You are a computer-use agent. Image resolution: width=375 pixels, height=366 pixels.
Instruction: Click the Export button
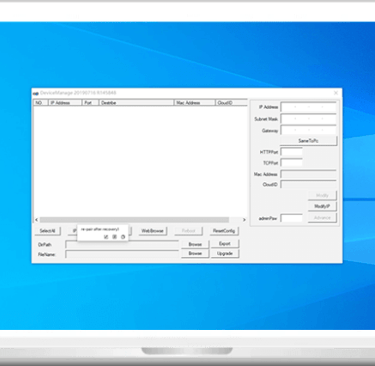(225, 244)
